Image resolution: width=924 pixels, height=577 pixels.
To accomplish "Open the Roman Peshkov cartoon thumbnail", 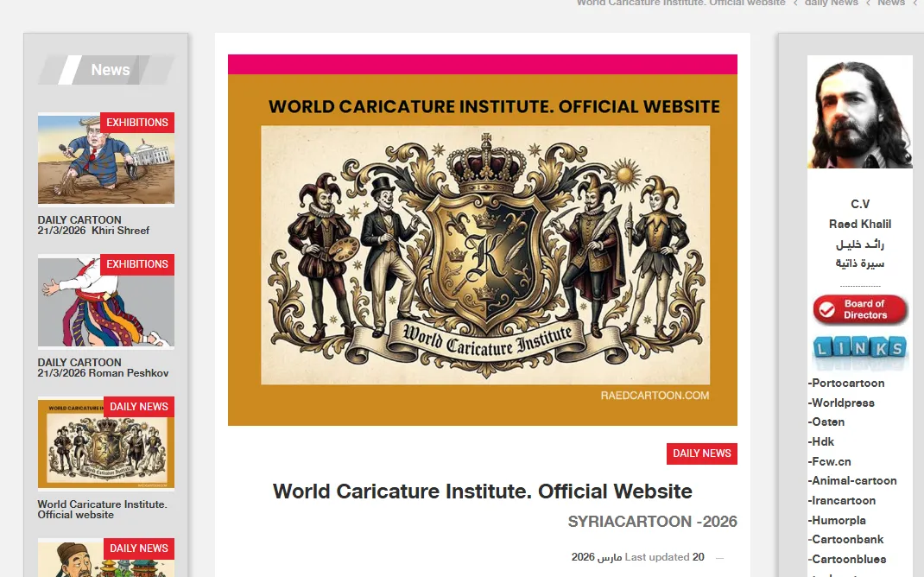I will [106, 301].
